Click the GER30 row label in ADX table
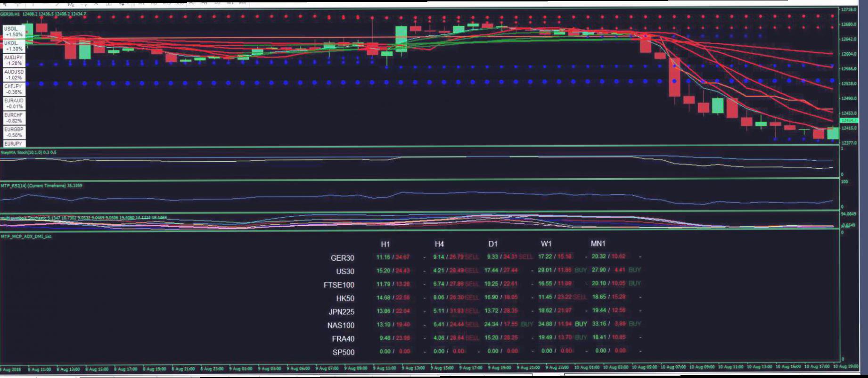The width and height of the screenshot is (868, 378). point(342,258)
